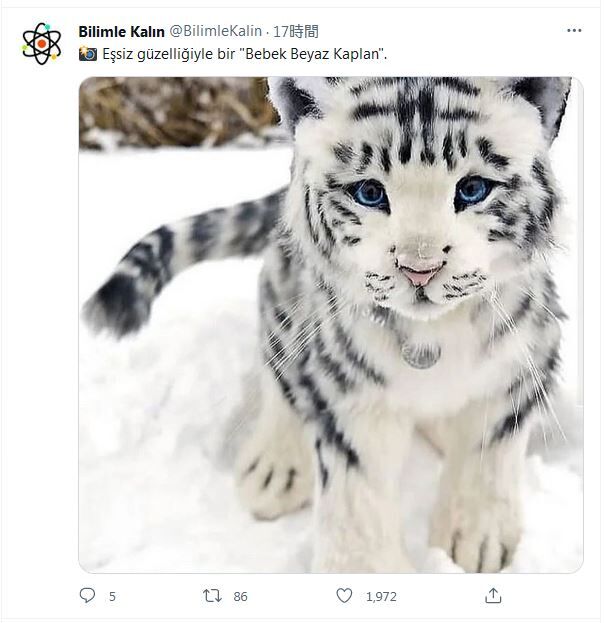This screenshot has height=623, width=606.
Task: Click the retweet count 86
Action: [x=240, y=596]
